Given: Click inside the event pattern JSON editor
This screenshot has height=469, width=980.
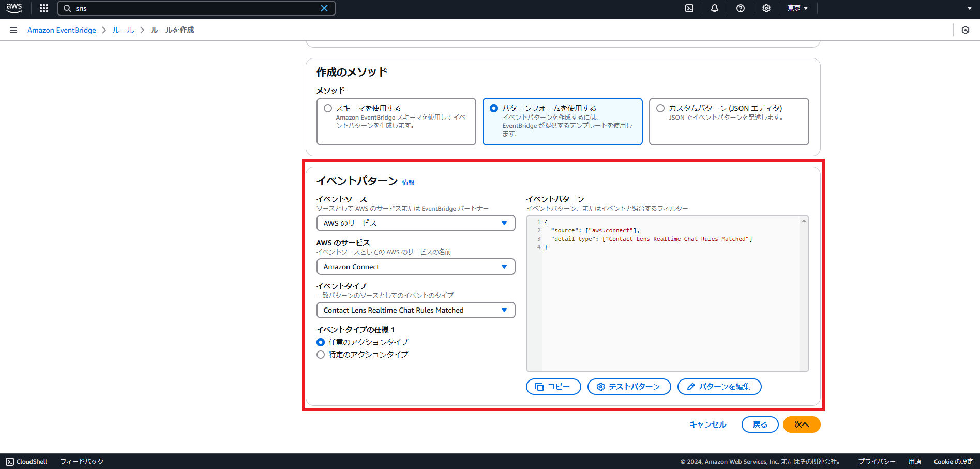Looking at the screenshot, I should click(x=667, y=294).
